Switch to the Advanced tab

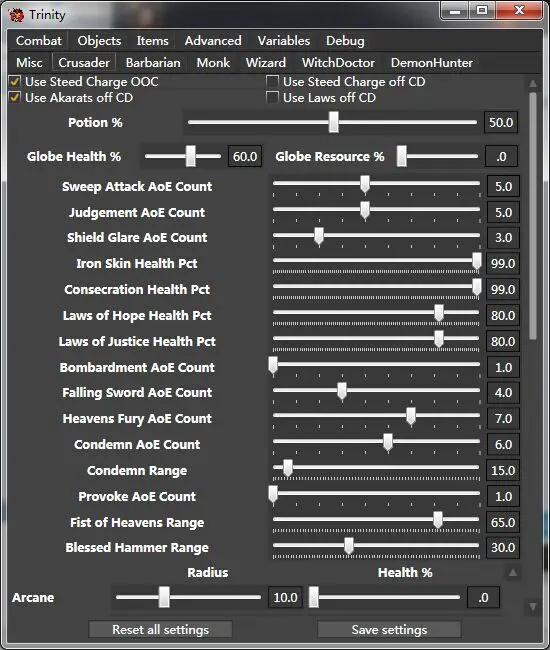(213, 41)
